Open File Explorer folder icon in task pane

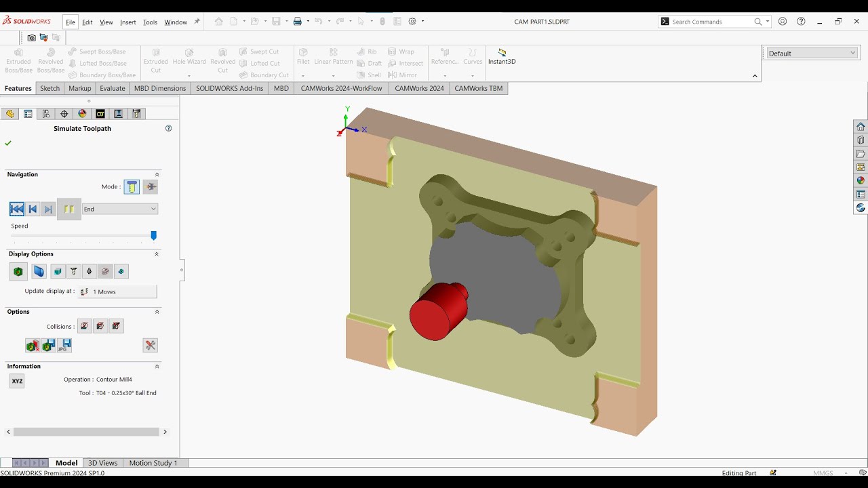861,154
